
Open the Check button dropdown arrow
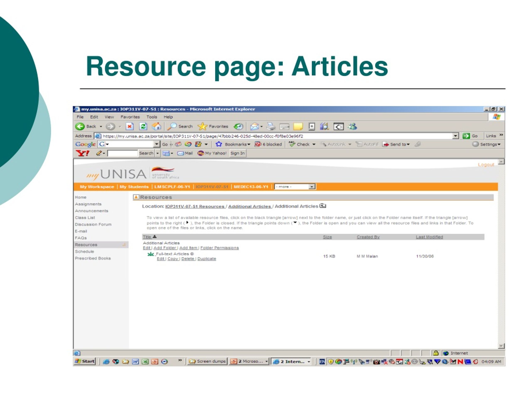pos(314,144)
